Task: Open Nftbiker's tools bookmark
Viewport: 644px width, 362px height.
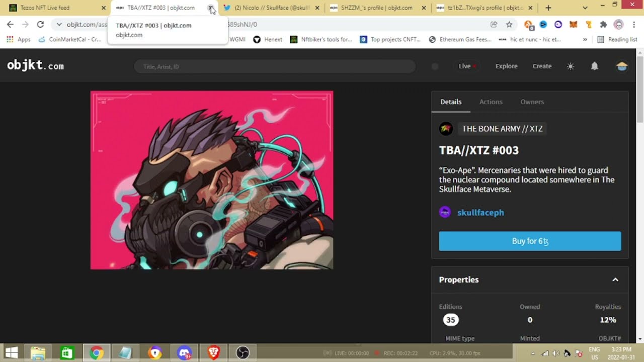Action: 320,39
